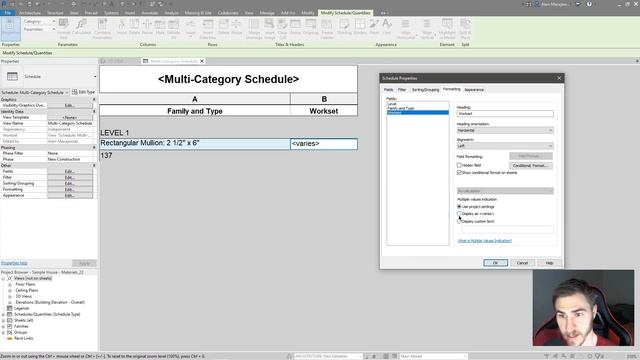Close the Multi-Category Schedule view tab
This screenshot has height=360, width=640.
tap(202, 61)
